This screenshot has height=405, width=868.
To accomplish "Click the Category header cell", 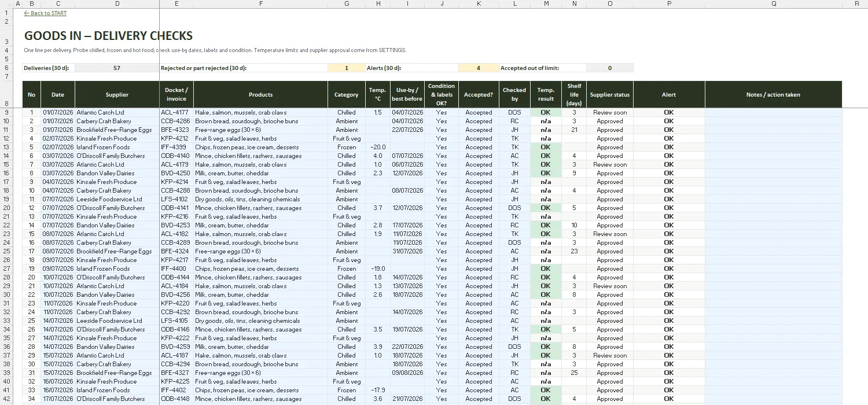I will 347,94.
